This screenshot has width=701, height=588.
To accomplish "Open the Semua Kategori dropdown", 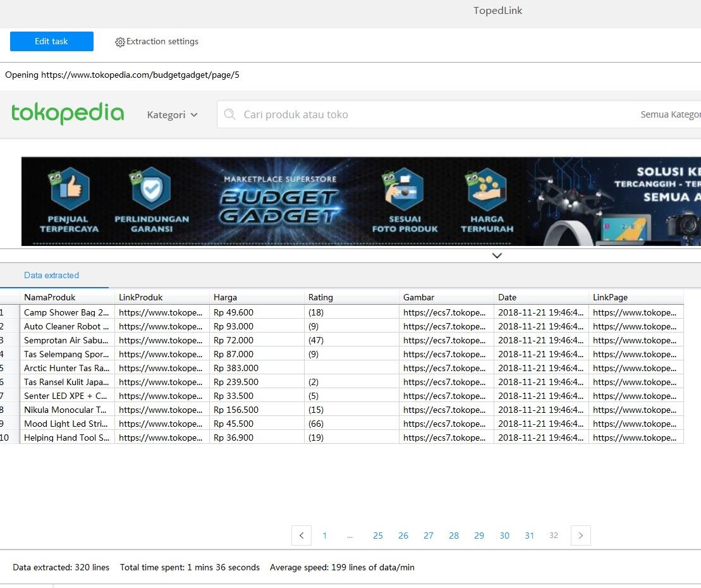I will [x=670, y=115].
